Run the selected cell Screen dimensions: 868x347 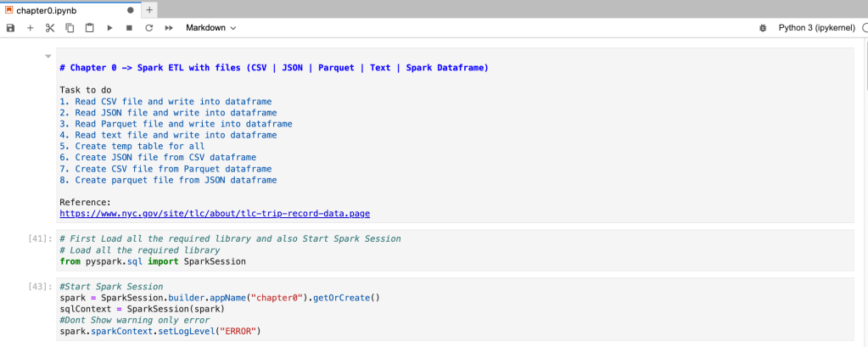click(x=109, y=28)
